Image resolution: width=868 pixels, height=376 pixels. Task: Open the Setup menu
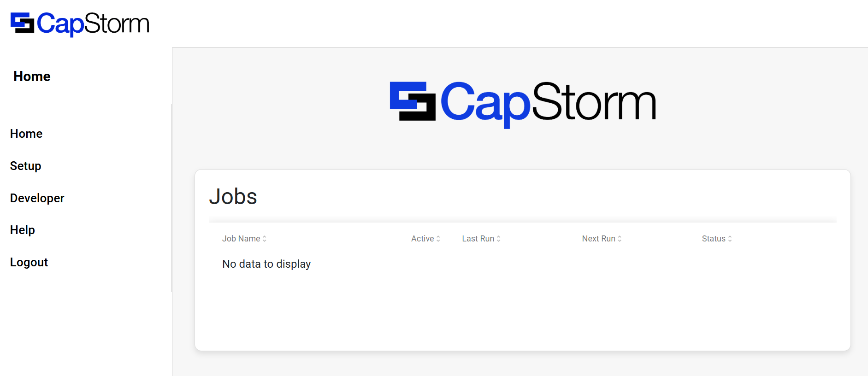pos(26,166)
